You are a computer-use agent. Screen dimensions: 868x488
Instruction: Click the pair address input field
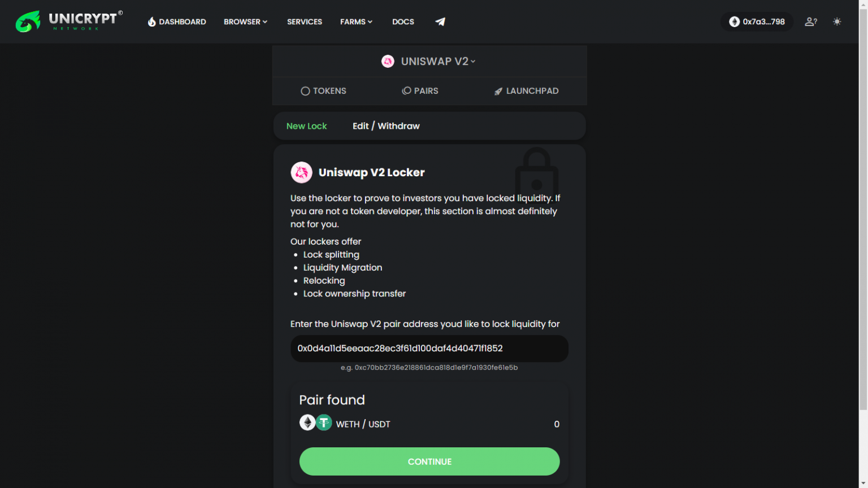(429, 348)
